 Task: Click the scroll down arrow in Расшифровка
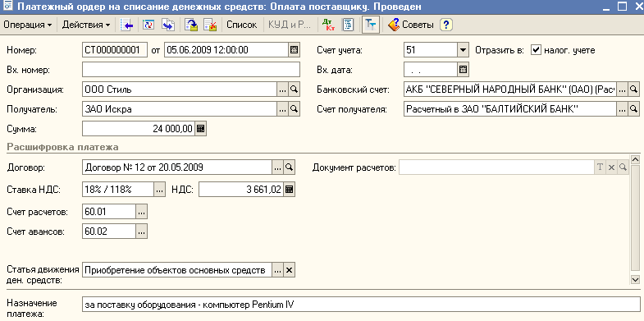point(635,279)
